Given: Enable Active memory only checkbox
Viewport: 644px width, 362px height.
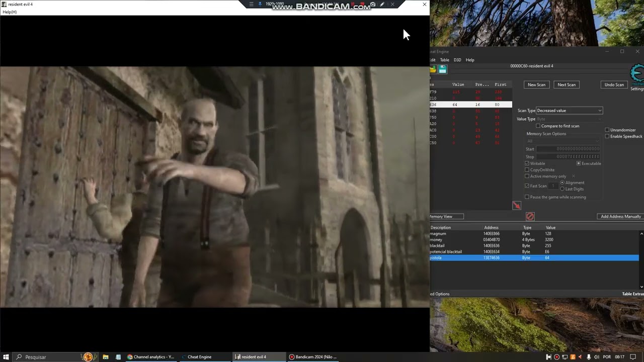Looking at the screenshot, I should click(x=527, y=176).
